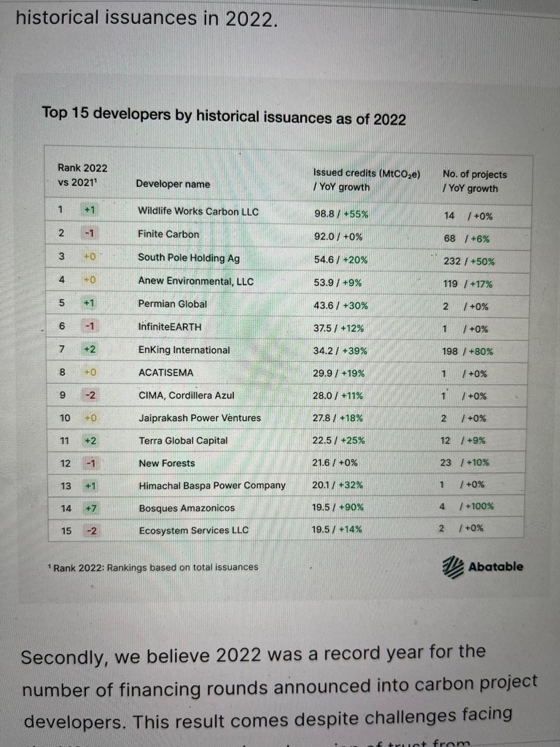This screenshot has width=560, height=747.
Task: Select 'Ecosystem Services LLC' developer name
Action: pos(194,530)
